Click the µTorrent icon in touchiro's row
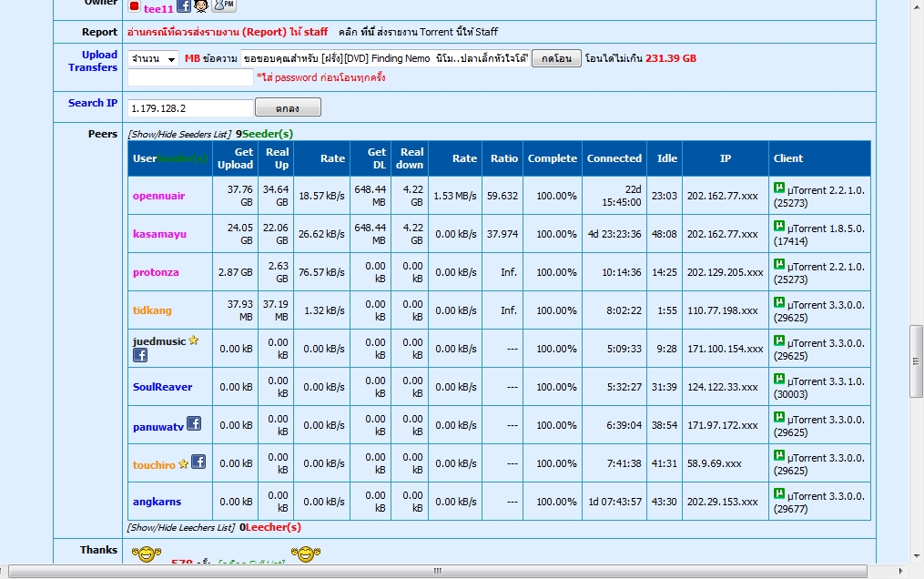Viewport: 924px width, 579px height. click(x=779, y=456)
